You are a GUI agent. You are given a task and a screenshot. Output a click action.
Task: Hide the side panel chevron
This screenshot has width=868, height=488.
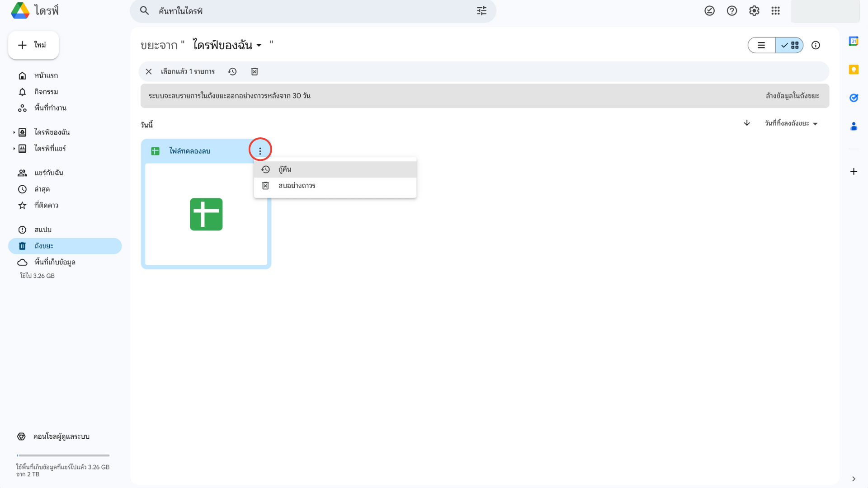click(854, 479)
